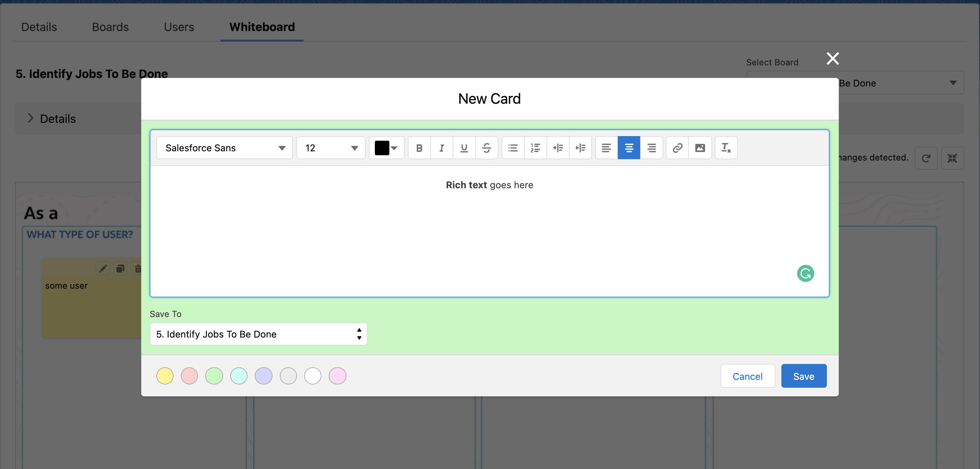Select right text alignment
The image size is (980, 469).
click(x=652, y=148)
